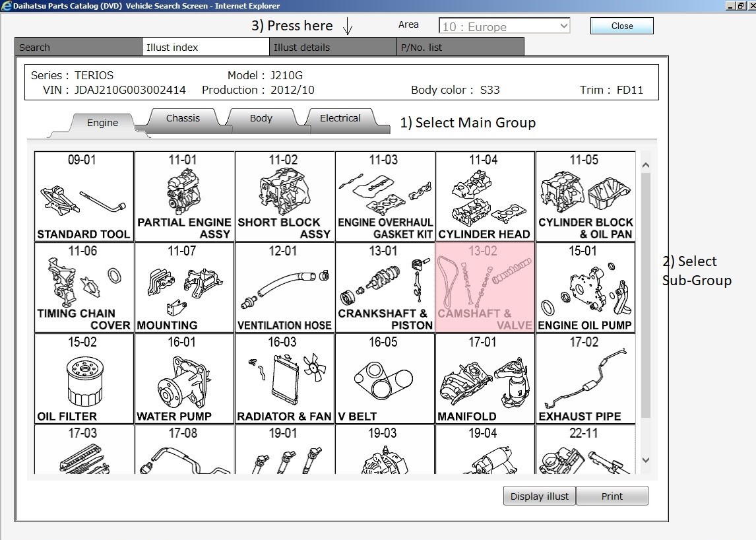
Task: Pick 11-05 Cylinder Block & Oil Pan
Action: 585,197
